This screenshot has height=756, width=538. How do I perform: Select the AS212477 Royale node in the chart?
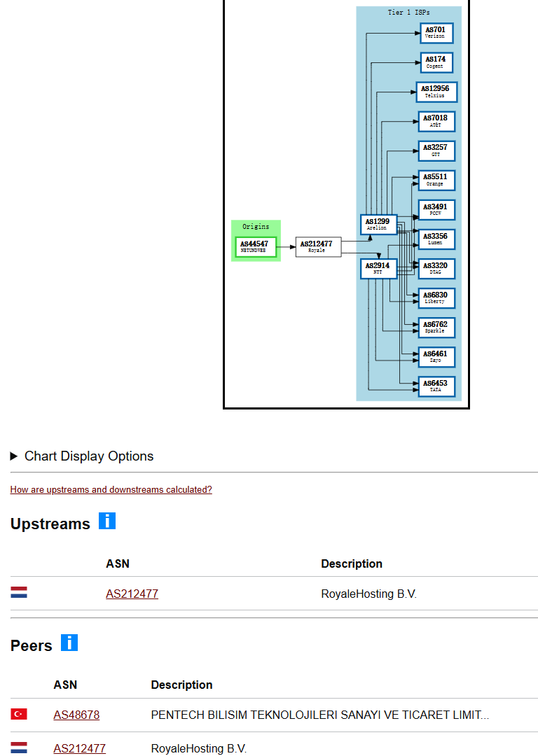pyautogui.click(x=319, y=247)
